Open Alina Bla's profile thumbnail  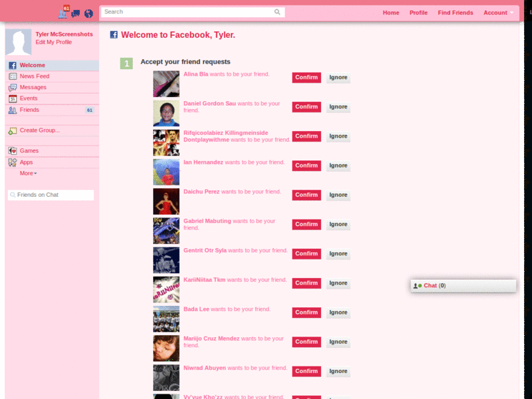(166, 84)
